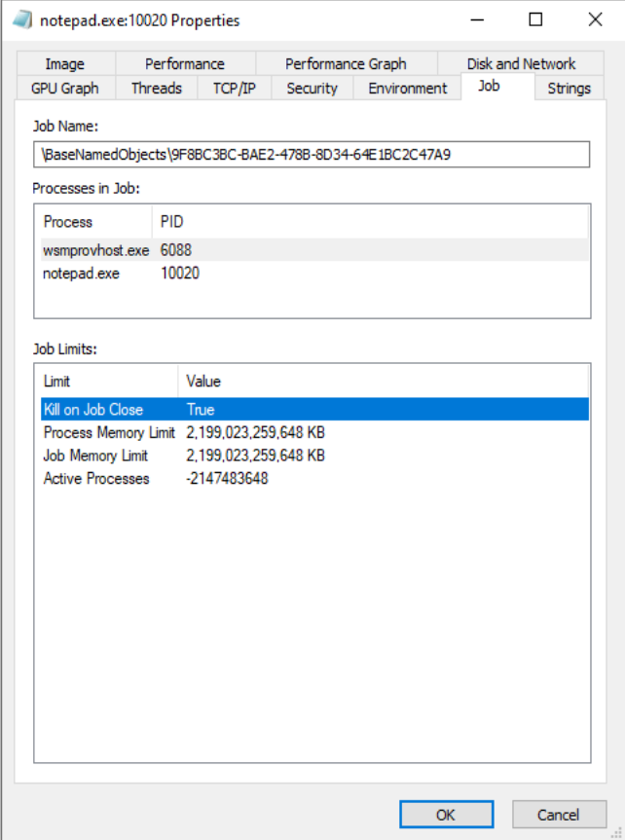Viewport: 625px width, 840px height.
Task: Sort processes by PID column header
Action: (x=171, y=222)
